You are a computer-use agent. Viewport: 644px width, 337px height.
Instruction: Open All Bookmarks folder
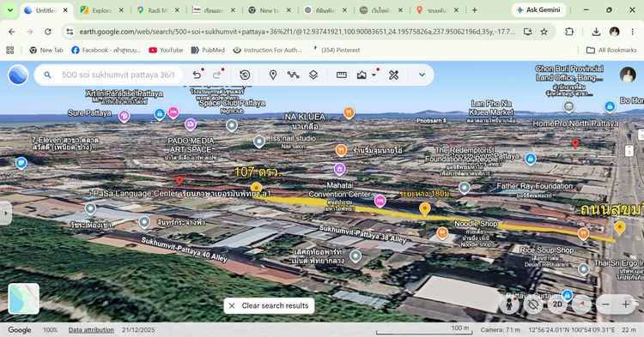click(x=611, y=50)
